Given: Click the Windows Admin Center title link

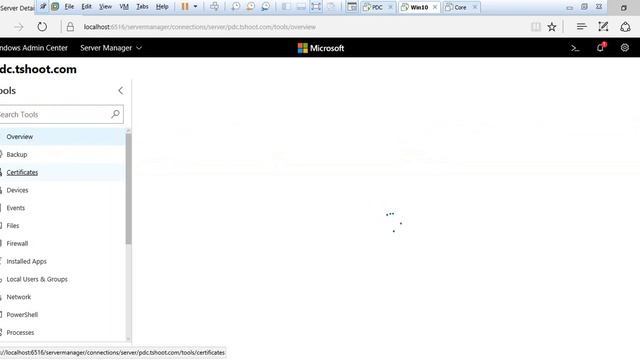Looking at the screenshot, I should click(x=33, y=48).
